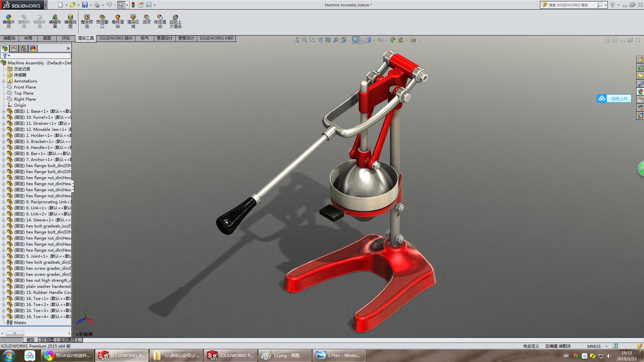Activate Render Region (渲染区域) tool
Image resolution: width=644 pixels, height=362 pixels.
tap(133, 20)
